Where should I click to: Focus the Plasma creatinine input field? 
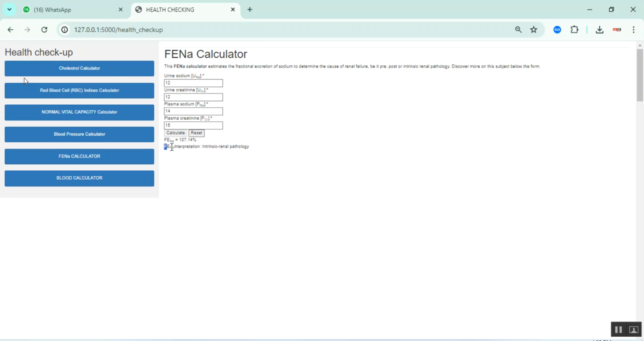coord(193,125)
